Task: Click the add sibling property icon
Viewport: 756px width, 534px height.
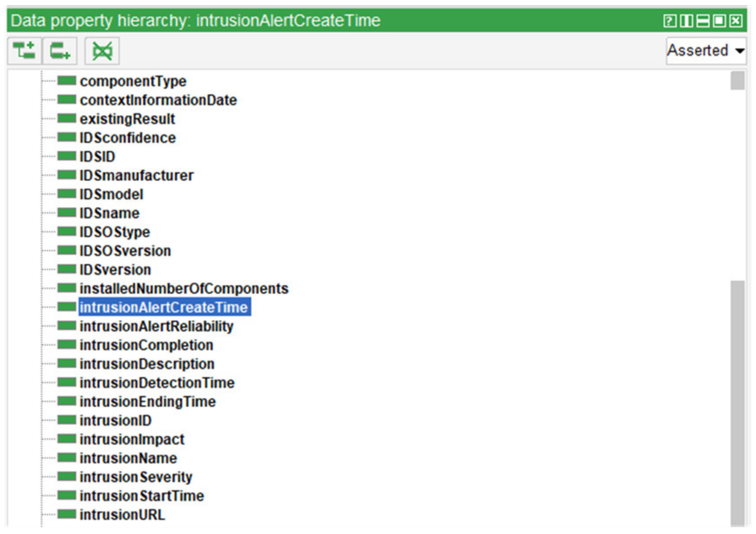Action: (x=60, y=51)
